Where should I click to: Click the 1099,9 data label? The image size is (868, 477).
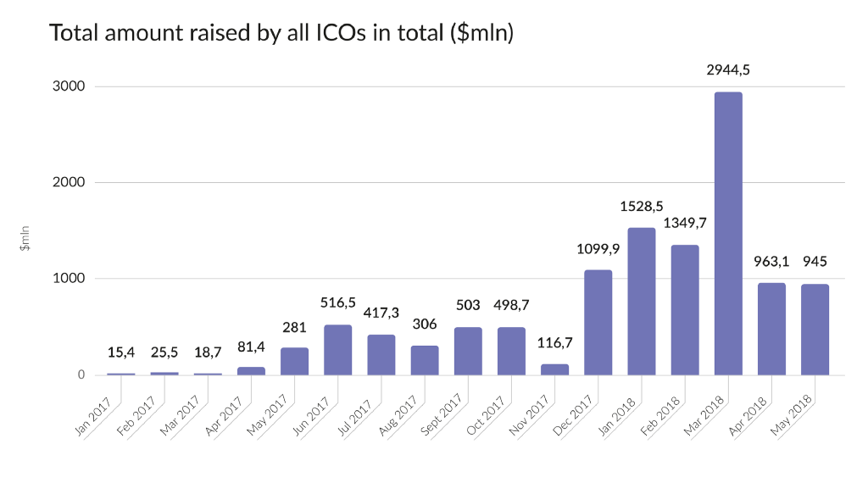[x=598, y=249]
